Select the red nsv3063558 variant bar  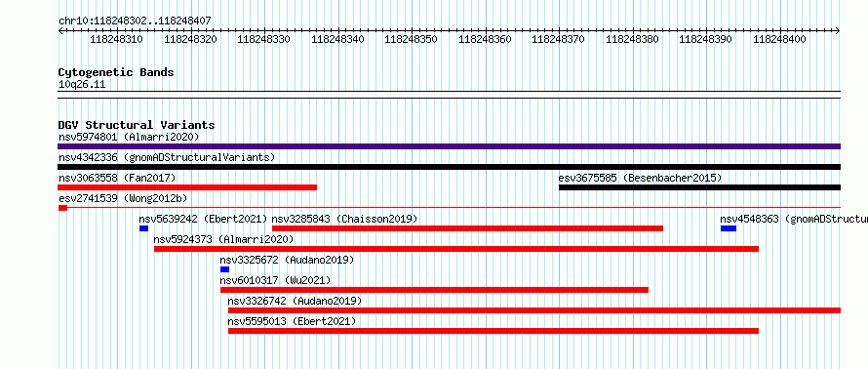[x=187, y=187]
